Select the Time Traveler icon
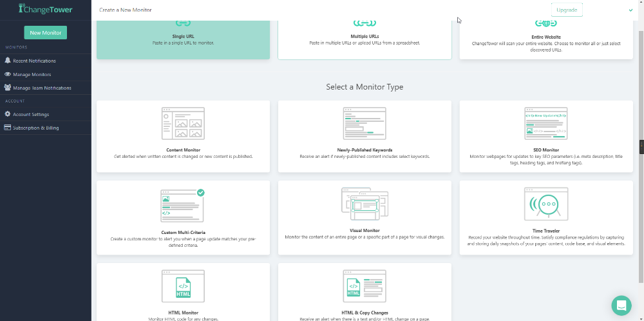Image resolution: width=644 pixels, height=321 pixels. [x=545, y=204]
